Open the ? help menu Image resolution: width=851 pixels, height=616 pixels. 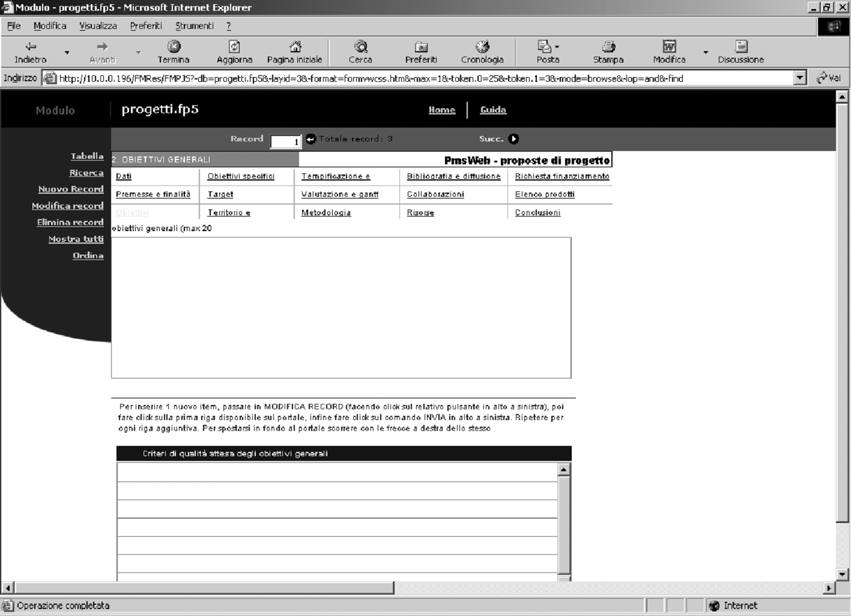(x=229, y=25)
